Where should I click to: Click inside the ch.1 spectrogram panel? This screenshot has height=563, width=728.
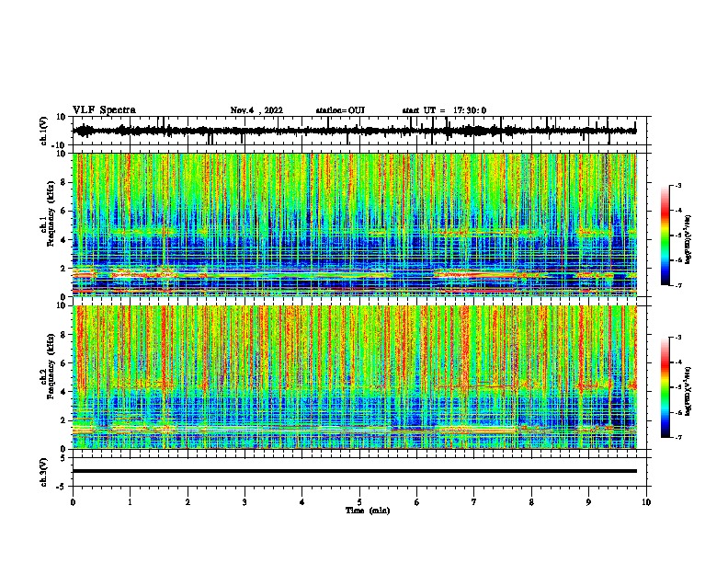point(354,224)
